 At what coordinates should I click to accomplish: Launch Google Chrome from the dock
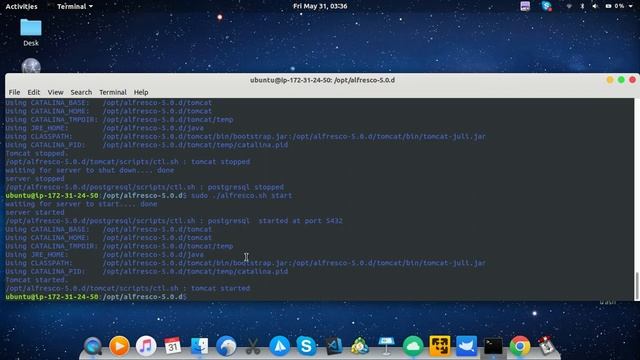coord(520,346)
